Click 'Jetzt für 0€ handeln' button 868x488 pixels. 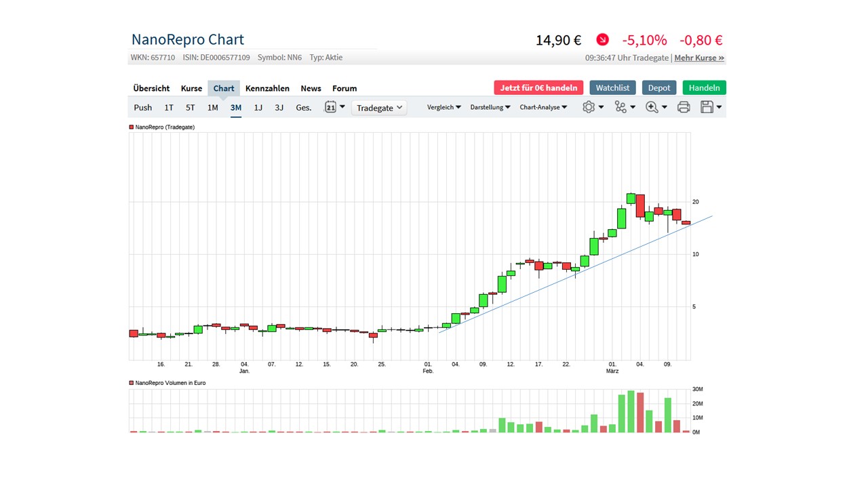coord(538,87)
